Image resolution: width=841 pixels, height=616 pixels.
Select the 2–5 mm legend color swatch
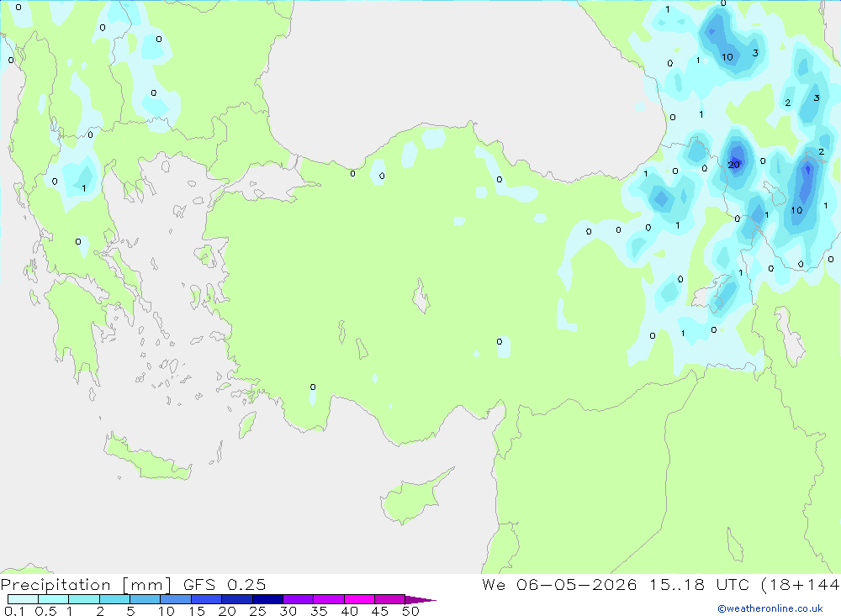(114, 599)
